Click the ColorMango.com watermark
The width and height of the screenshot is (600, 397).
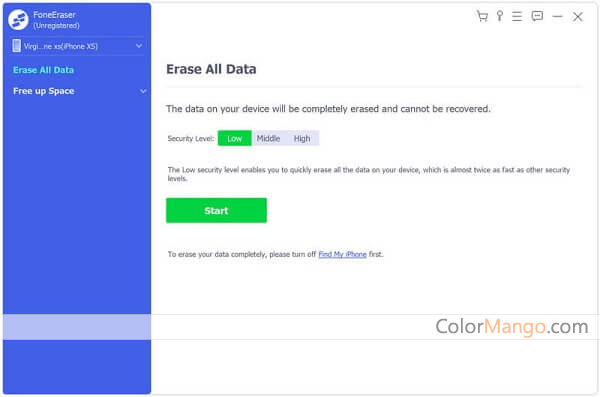pos(512,327)
